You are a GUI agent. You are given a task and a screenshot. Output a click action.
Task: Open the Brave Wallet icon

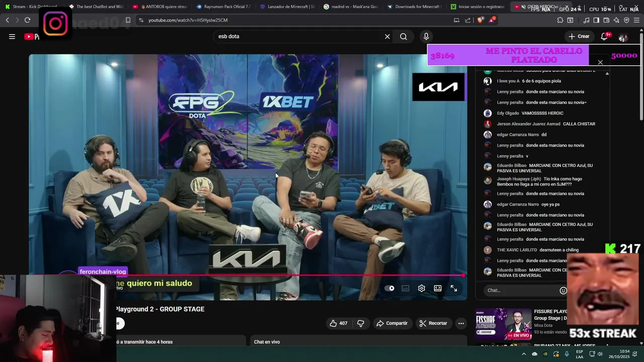606,20
